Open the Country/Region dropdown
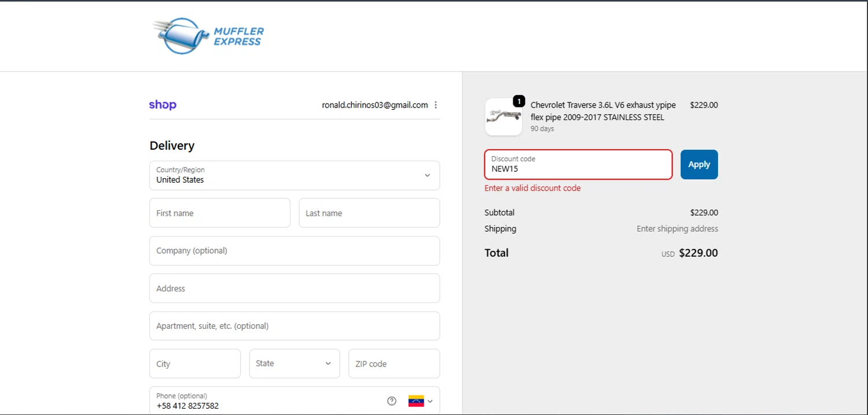The height and width of the screenshot is (415, 868). pos(295,175)
